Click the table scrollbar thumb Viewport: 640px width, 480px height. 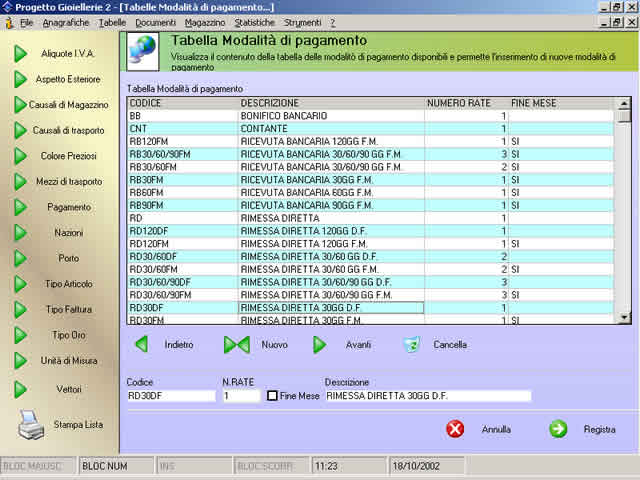[x=623, y=116]
